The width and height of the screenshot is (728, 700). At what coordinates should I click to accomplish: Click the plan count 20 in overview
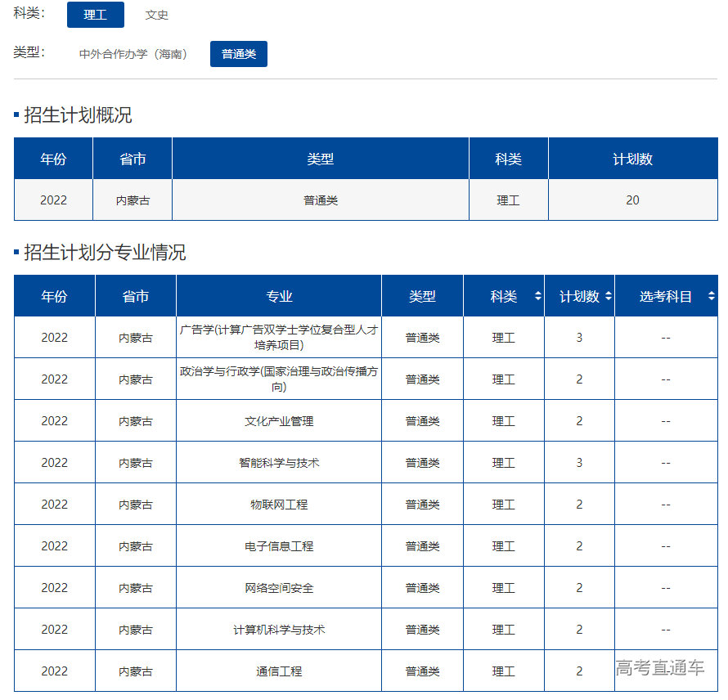631,200
